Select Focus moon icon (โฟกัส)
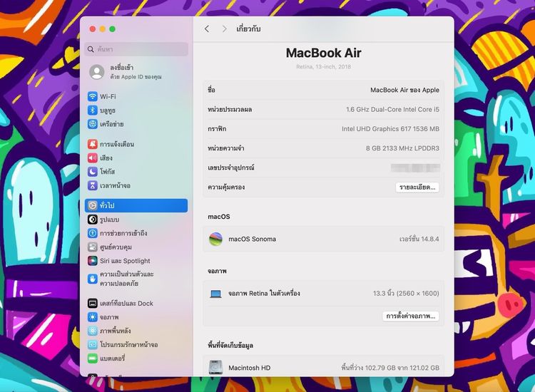The image size is (535, 392). coord(93,172)
